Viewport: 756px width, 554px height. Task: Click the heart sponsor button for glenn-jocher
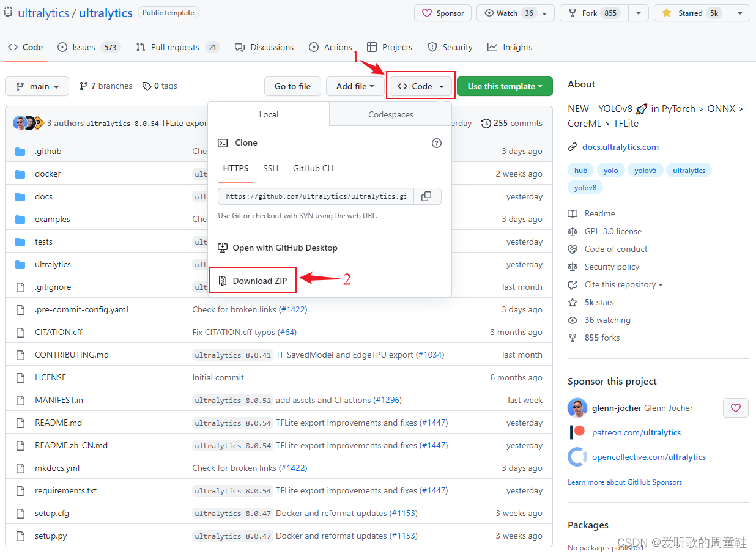(736, 408)
